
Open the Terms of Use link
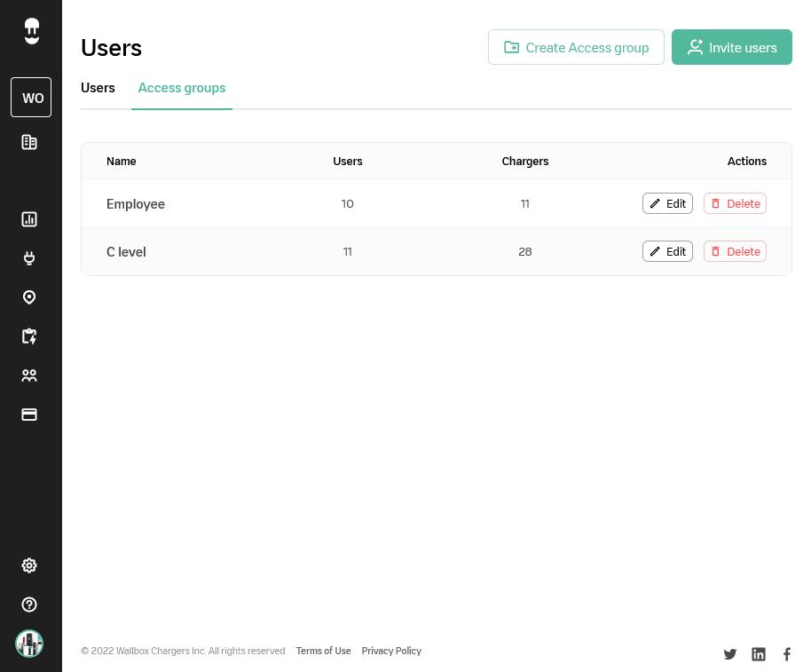pos(323,652)
